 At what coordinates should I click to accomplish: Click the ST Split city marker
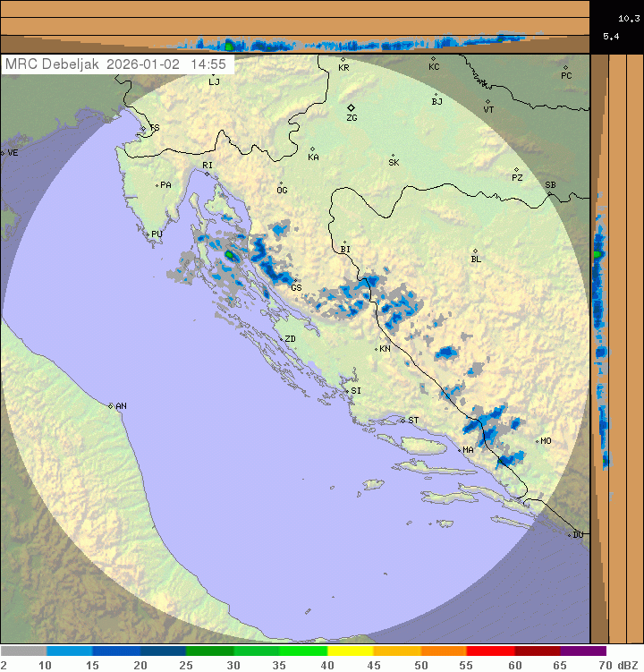[x=403, y=420]
